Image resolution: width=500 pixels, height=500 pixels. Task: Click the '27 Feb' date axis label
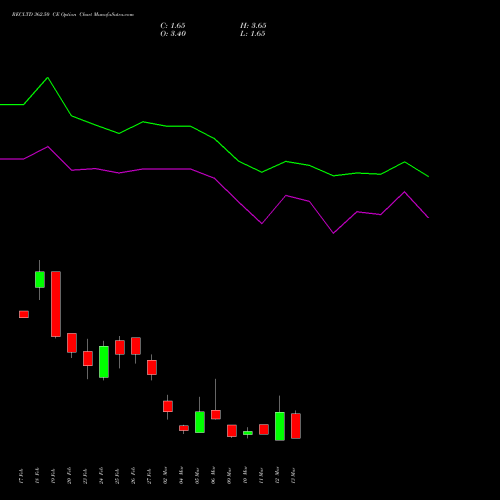coord(149,476)
